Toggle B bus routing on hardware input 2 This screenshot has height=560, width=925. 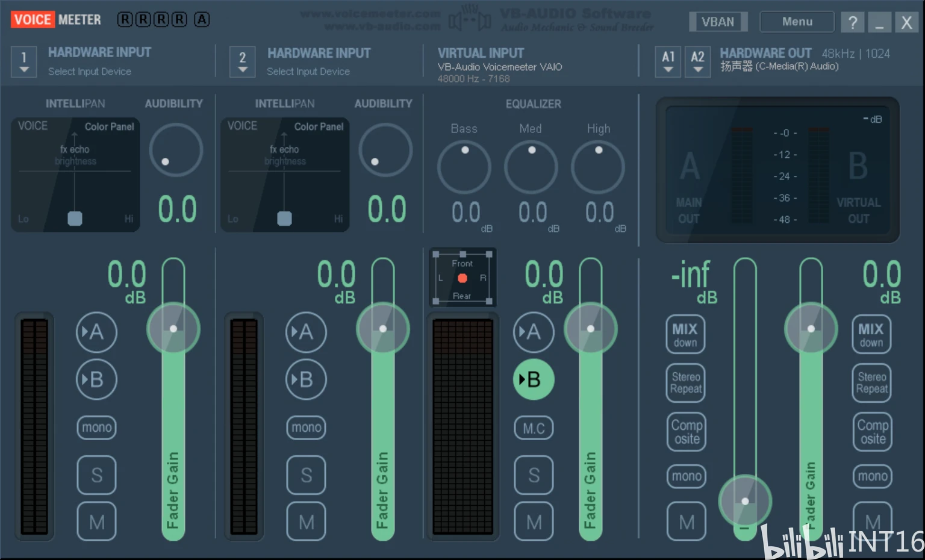pos(306,379)
